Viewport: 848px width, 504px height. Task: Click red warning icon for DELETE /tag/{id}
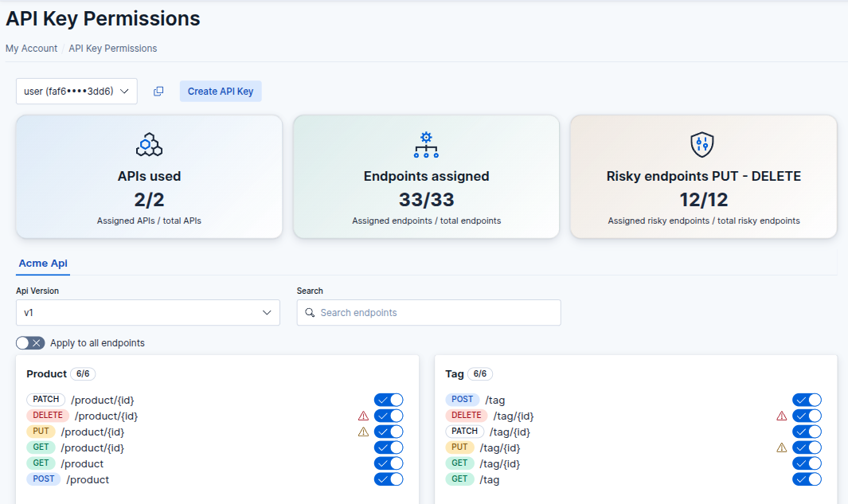(781, 416)
